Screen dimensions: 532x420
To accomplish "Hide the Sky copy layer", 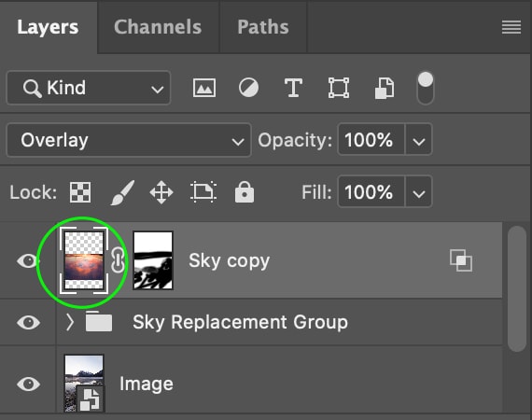I will [x=28, y=261].
